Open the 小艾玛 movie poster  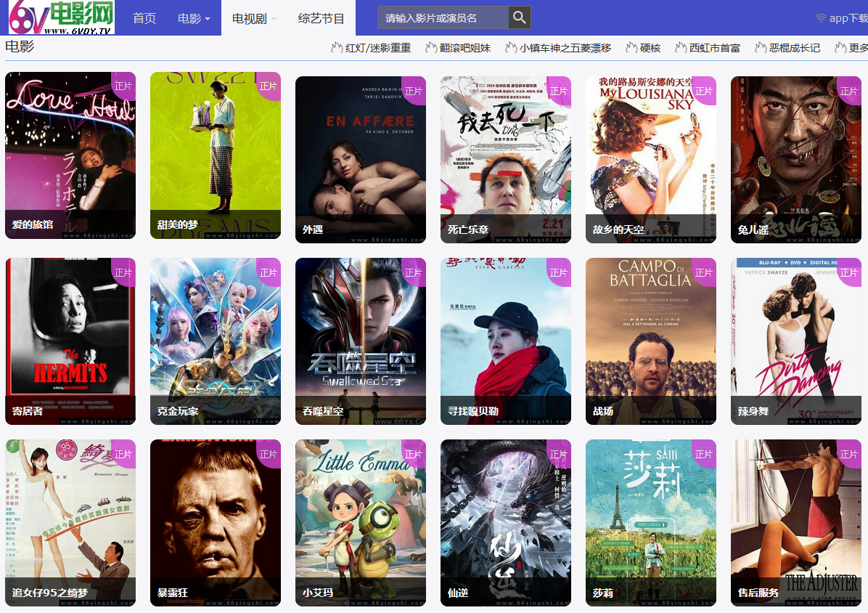pyautogui.click(x=361, y=523)
